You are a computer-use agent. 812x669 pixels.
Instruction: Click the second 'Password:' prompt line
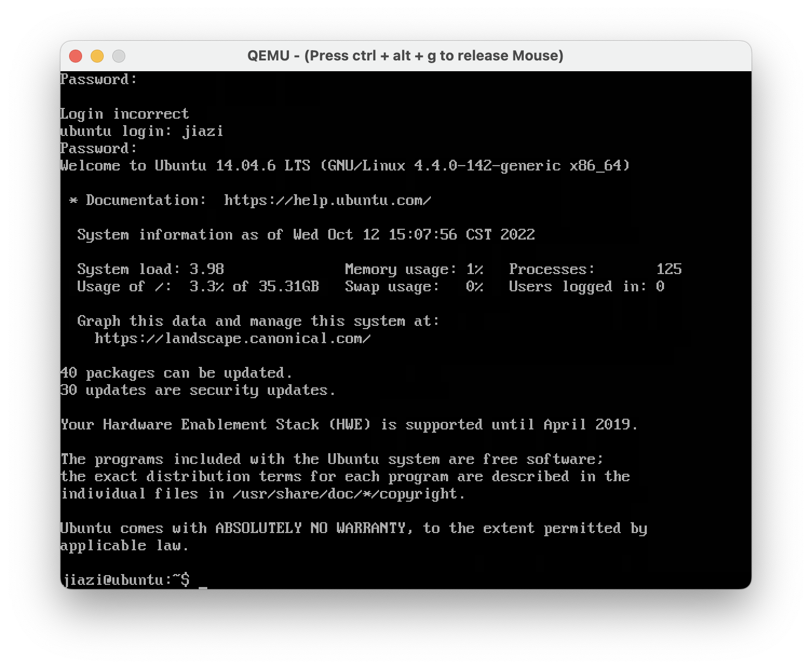click(x=99, y=148)
